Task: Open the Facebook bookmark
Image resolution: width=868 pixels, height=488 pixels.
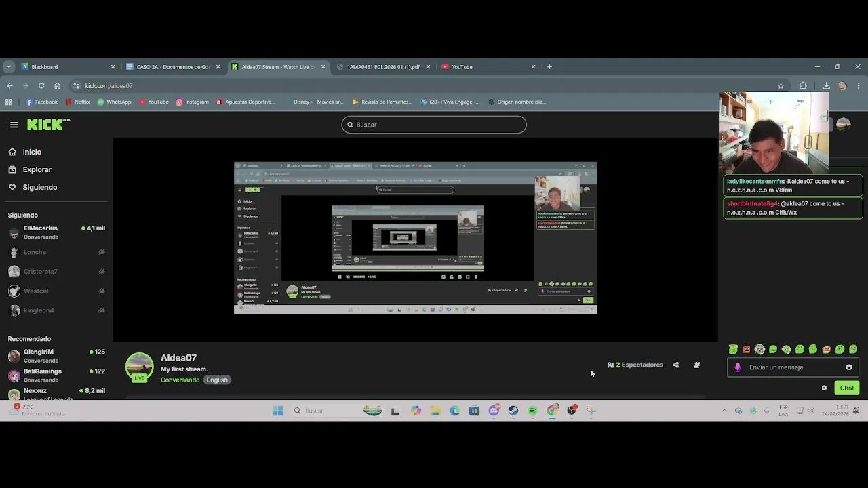Action: pyautogui.click(x=41, y=102)
